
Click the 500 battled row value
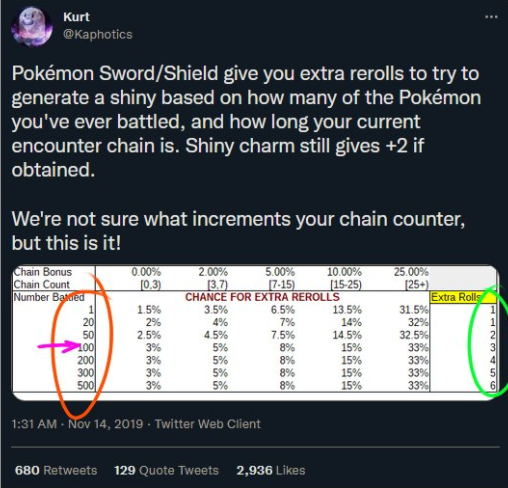point(86,386)
